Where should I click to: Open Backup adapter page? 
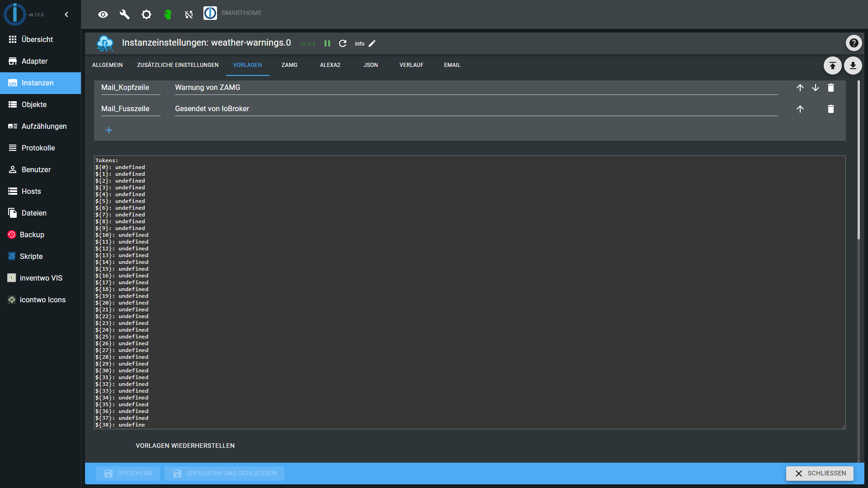click(40, 235)
